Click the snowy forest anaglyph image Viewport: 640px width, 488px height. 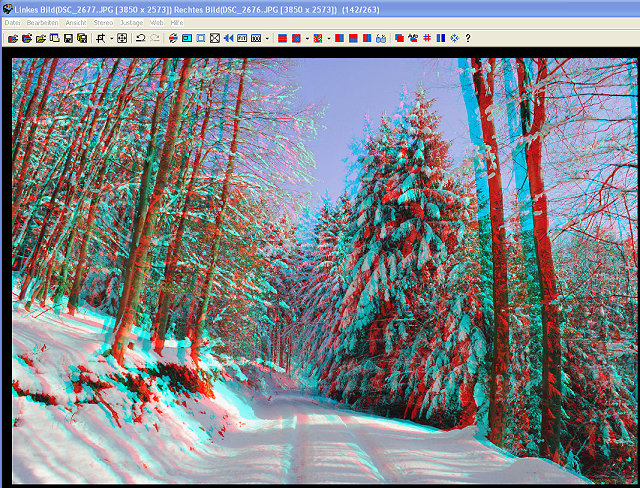(x=320, y=270)
